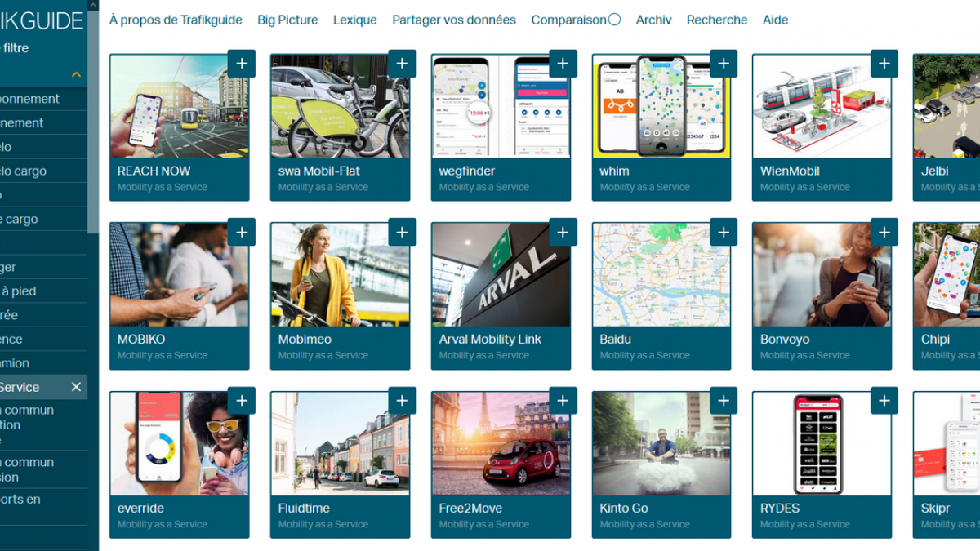
Task: Open the Free2Move red car image
Action: [501, 443]
